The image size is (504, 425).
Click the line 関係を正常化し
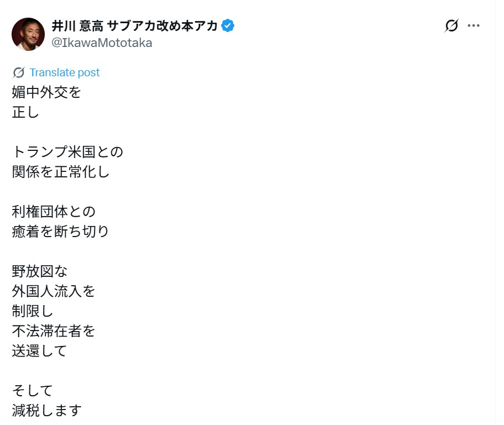tap(61, 172)
